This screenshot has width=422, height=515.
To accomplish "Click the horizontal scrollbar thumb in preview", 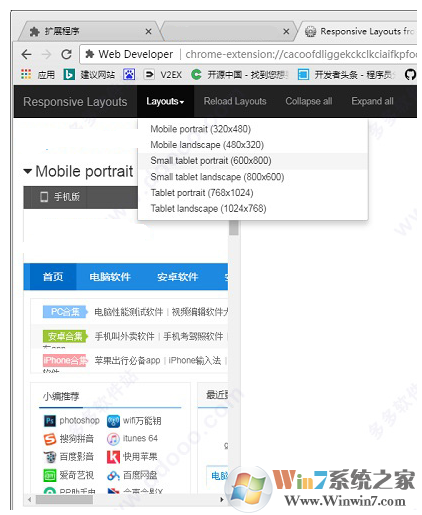I will [64, 500].
